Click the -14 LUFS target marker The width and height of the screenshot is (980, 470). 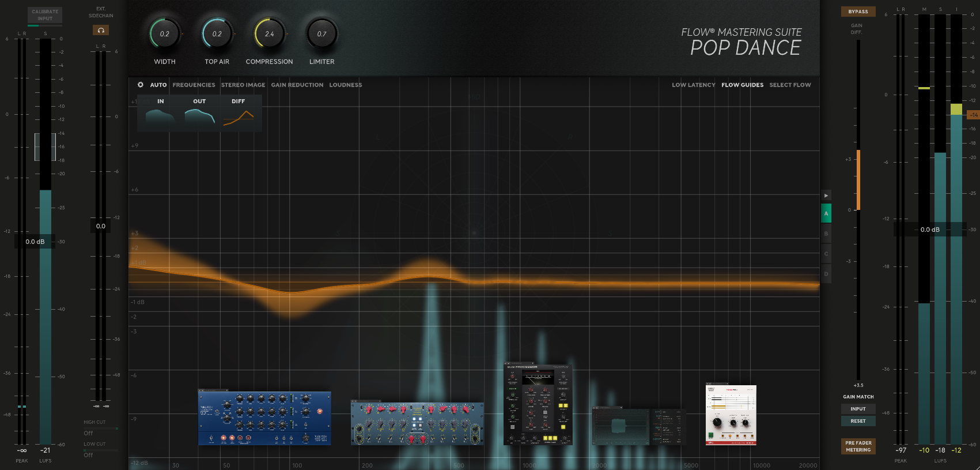[x=973, y=115]
